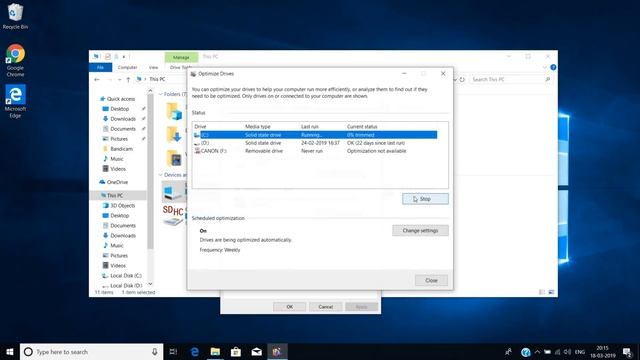Open Videos under Quick access
The image size is (640, 360).
114,169
